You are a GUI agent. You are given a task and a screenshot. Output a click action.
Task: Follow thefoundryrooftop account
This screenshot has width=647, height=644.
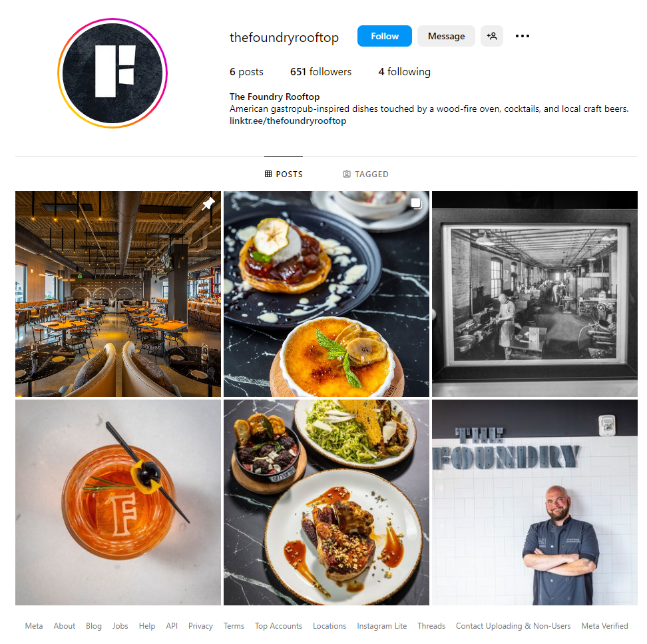(384, 36)
